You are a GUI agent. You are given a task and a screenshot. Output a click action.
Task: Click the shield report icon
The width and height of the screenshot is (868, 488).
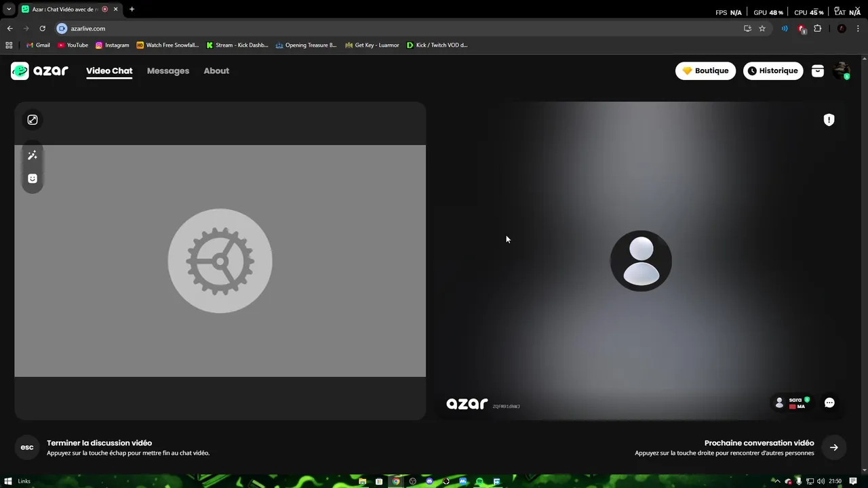[x=829, y=120]
